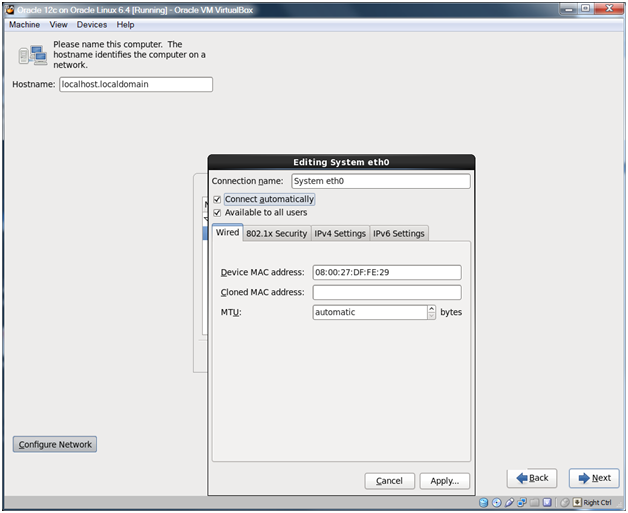This screenshot has width=628, height=513.
Task: Switch to the IPv4 Settings tab
Action: [340, 233]
